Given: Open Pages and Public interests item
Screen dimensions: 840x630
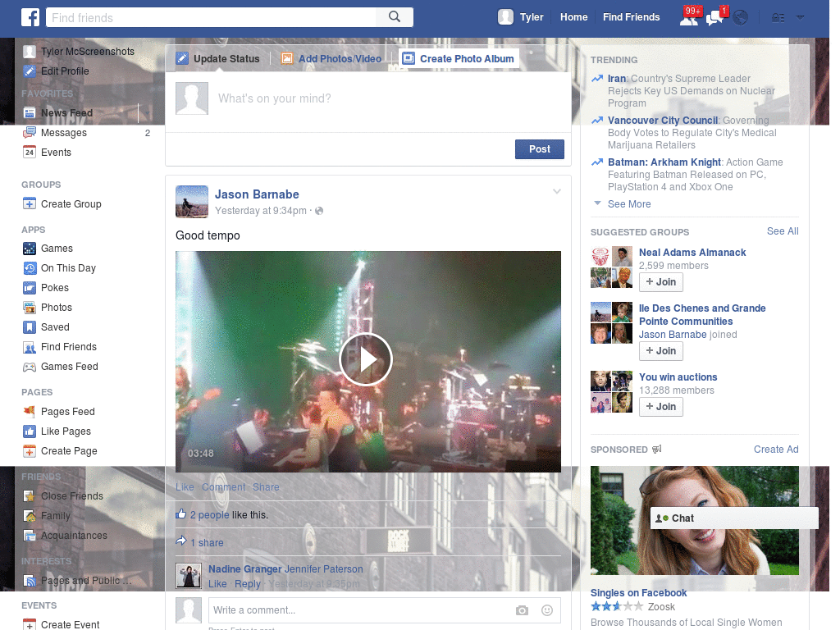Looking at the screenshot, I should [x=85, y=581].
